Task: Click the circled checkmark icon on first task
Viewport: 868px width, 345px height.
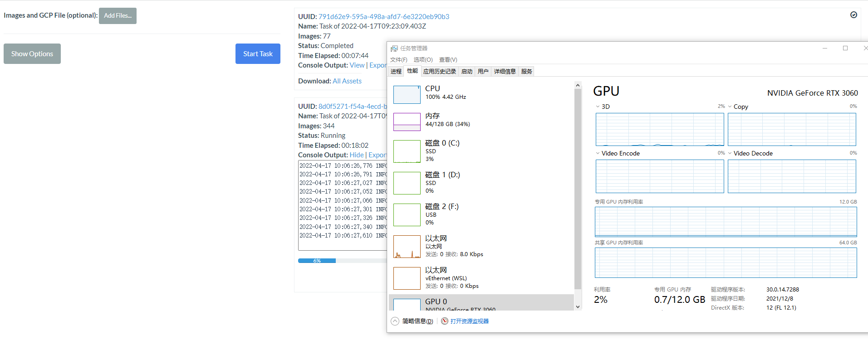Action: (853, 15)
